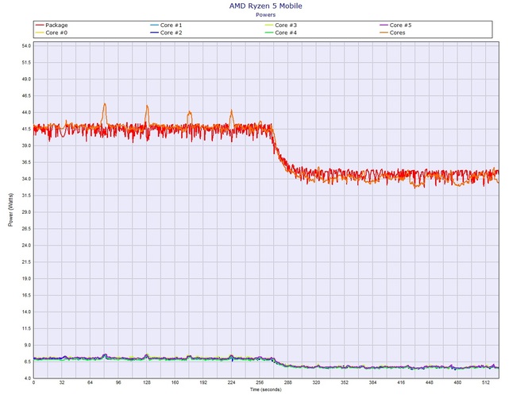Click the 4.0 y-axis tick label
532x399 pixels.
coord(28,378)
